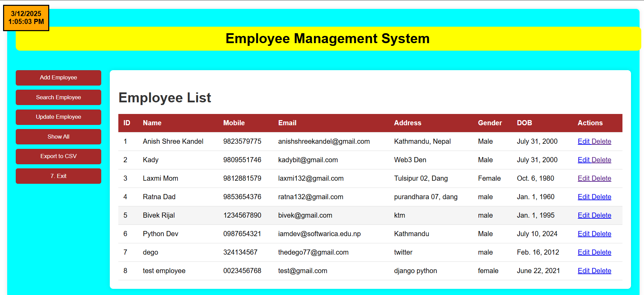Click the date Oct. 6, 1980
The image size is (644, 295).
click(x=536, y=178)
